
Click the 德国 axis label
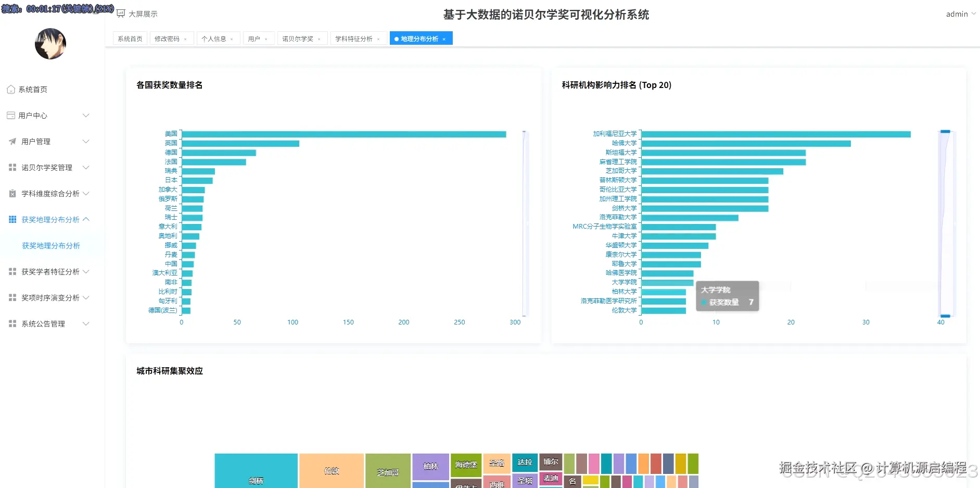171,153
